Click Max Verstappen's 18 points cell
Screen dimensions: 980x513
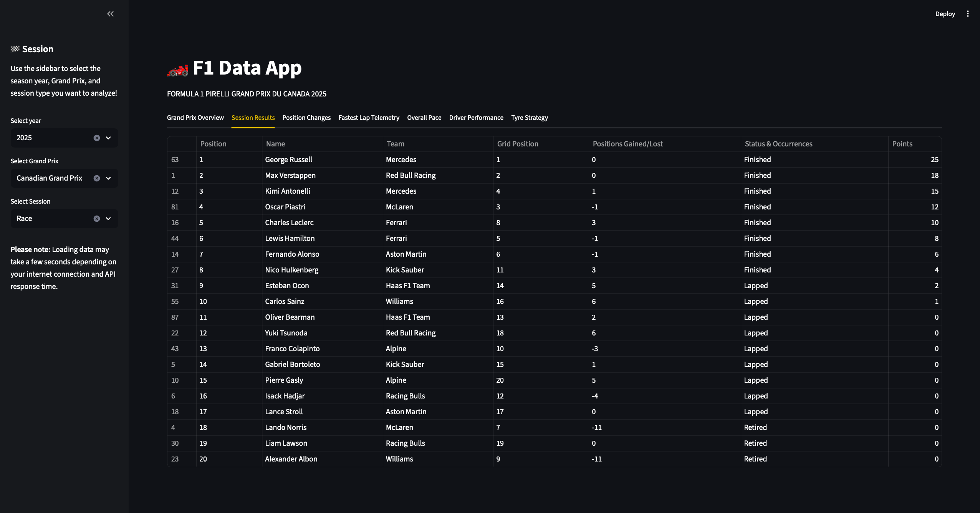pos(915,175)
